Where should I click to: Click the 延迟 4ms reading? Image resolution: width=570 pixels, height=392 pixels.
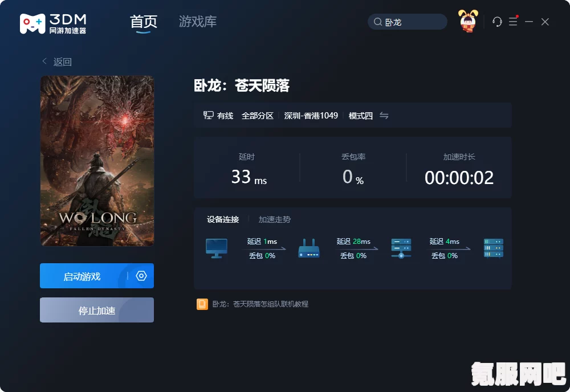pos(444,241)
